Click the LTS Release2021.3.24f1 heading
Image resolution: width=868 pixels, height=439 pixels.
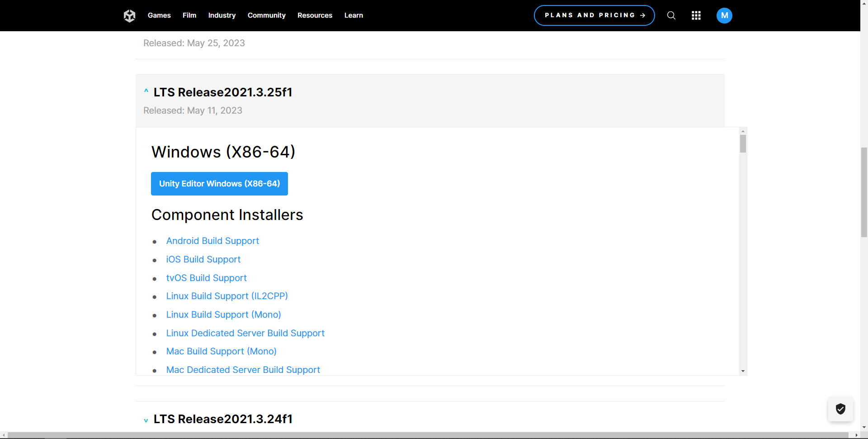[x=223, y=419]
